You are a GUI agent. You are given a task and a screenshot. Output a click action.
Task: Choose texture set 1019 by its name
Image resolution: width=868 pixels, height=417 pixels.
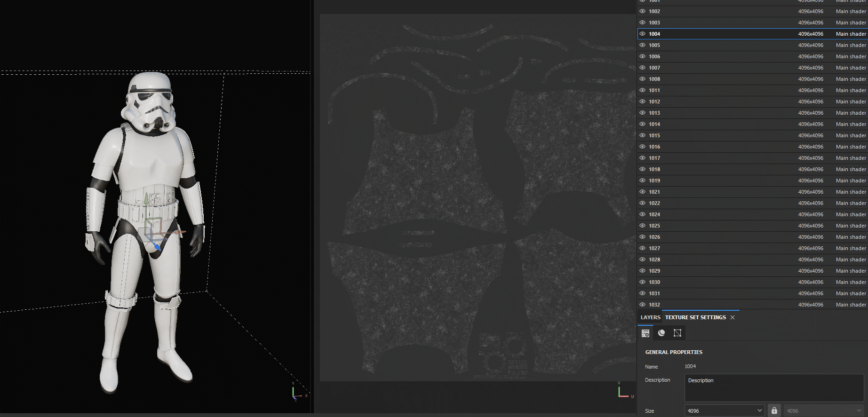(654, 181)
